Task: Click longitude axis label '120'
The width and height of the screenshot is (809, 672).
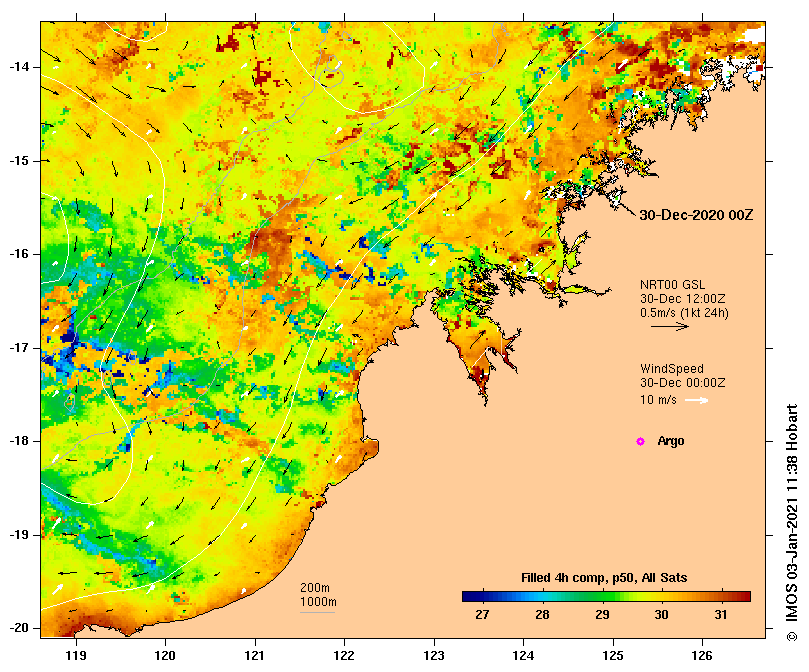Action: point(166,656)
